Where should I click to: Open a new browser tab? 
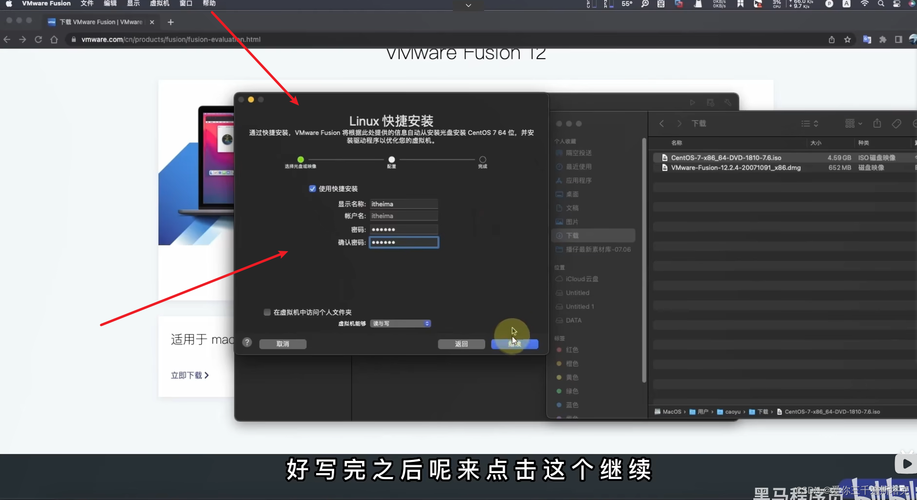[x=170, y=22]
